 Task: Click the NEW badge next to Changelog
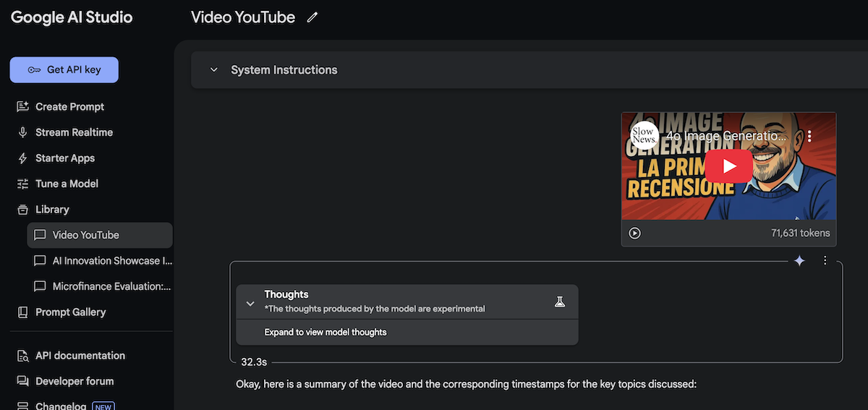[103, 406]
